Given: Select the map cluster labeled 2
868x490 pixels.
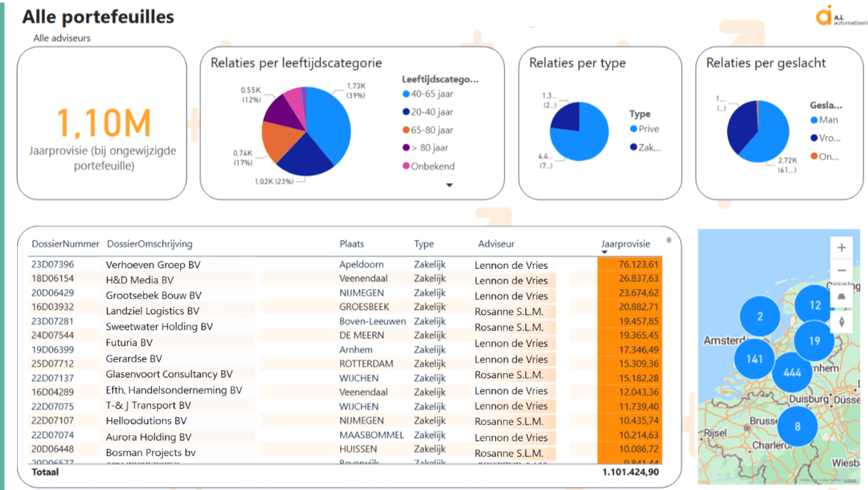Looking at the screenshot, I should pyautogui.click(x=760, y=316).
